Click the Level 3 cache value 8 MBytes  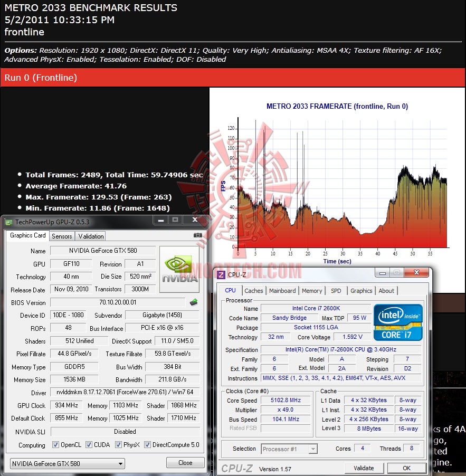tap(369, 429)
